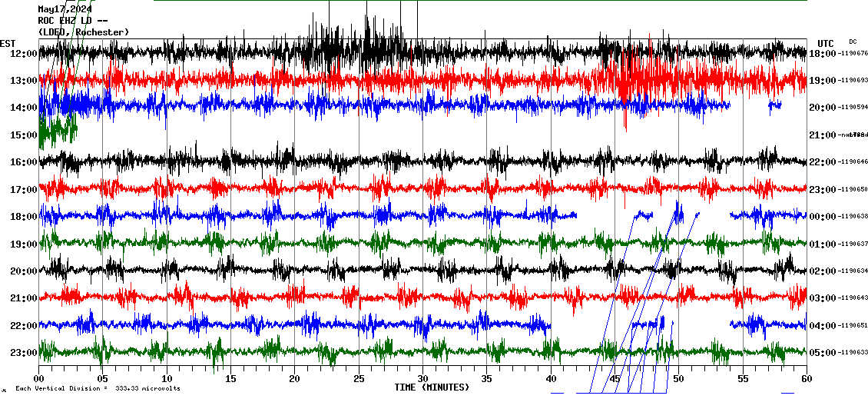Click the 60 minute tick label

point(806,379)
